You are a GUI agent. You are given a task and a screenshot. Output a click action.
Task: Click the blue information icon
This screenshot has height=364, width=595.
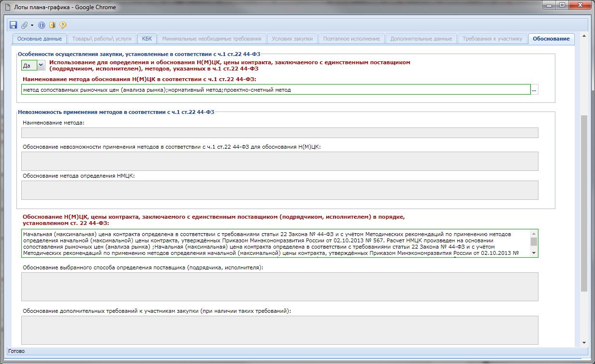coord(42,25)
